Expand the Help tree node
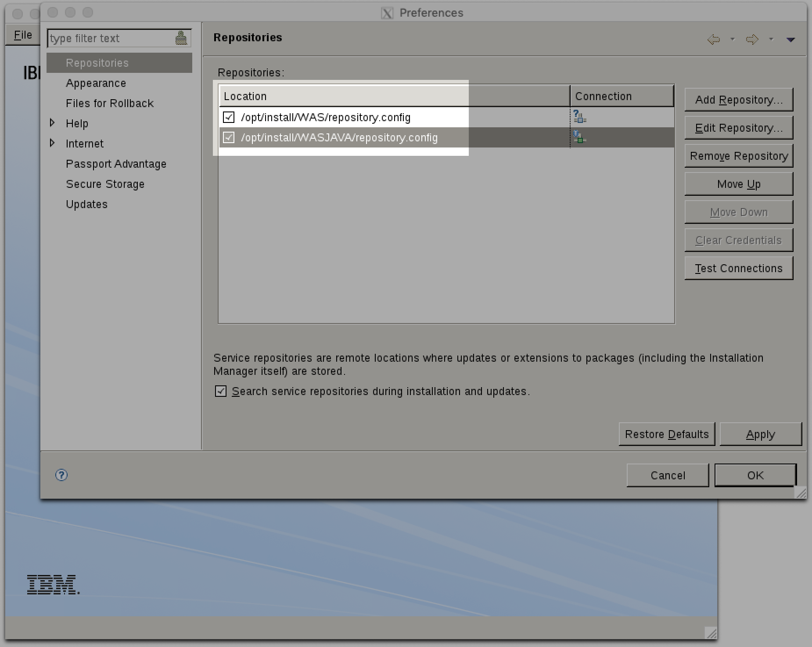The width and height of the screenshot is (812, 647). 52,123
